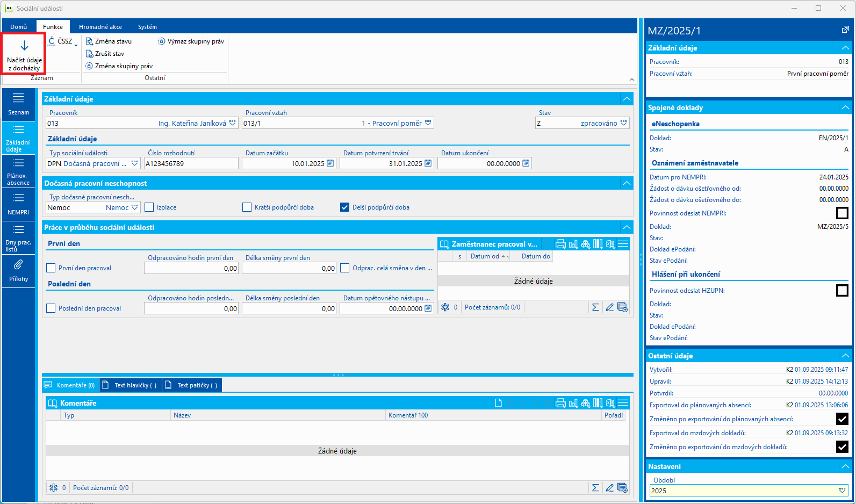
Task: Open the Typ sociální události dropdown
Action: 135,163
